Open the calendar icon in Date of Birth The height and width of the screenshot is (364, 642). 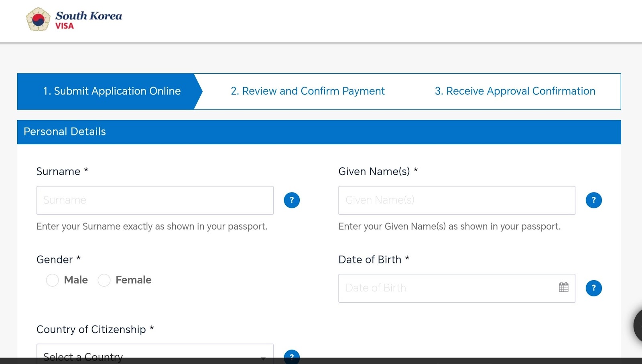pyautogui.click(x=563, y=287)
